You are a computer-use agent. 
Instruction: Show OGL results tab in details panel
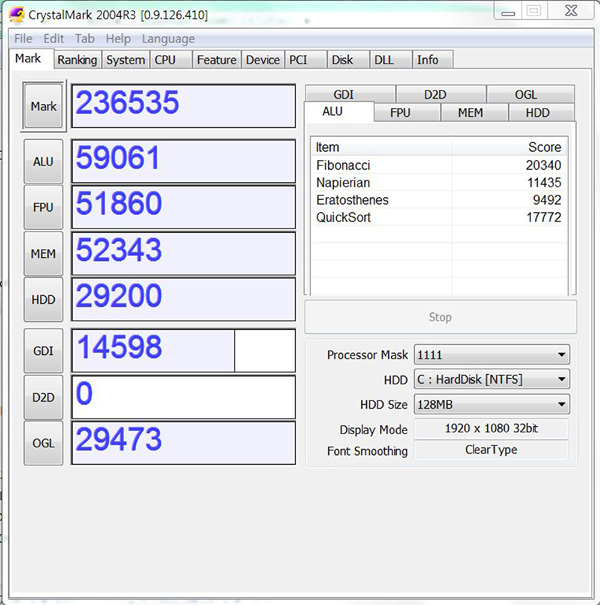pos(531,95)
